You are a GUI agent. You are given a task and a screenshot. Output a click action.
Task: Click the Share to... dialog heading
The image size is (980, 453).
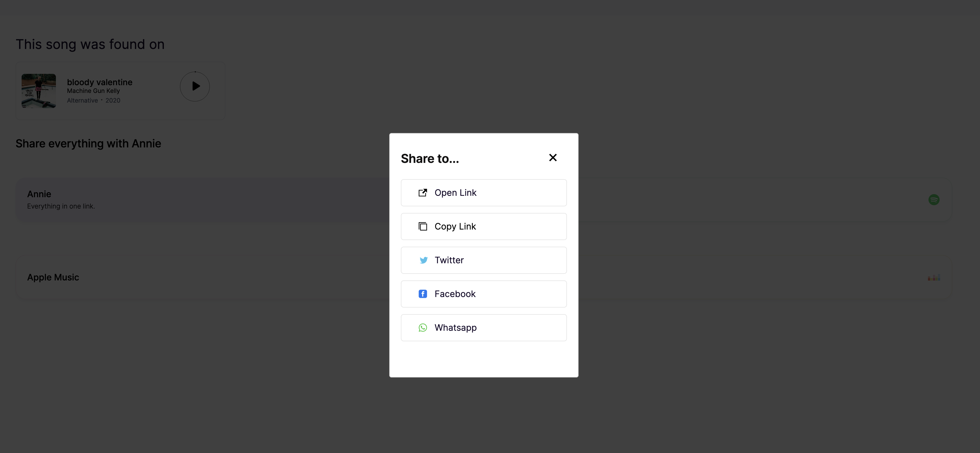[x=430, y=158]
